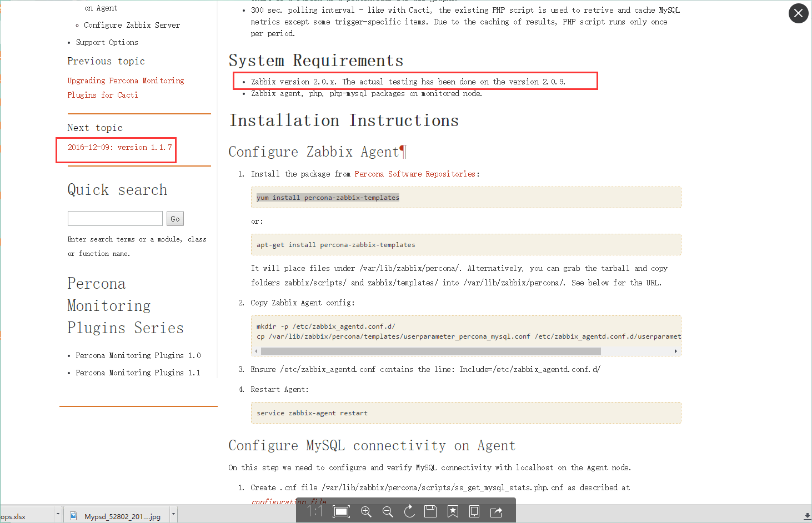Click the Quick search input field
The height and width of the screenshot is (523, 812).
(x=115, y=218)
